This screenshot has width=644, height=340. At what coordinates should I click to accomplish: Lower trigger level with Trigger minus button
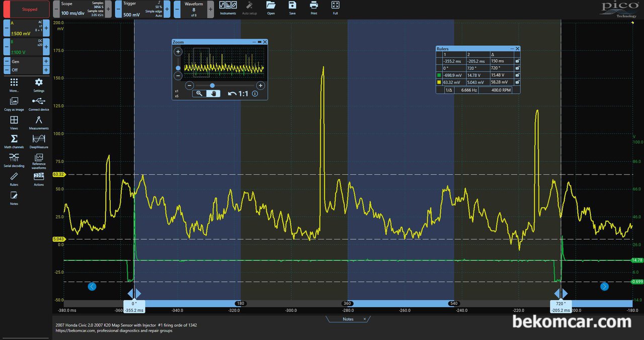(118, 9)
